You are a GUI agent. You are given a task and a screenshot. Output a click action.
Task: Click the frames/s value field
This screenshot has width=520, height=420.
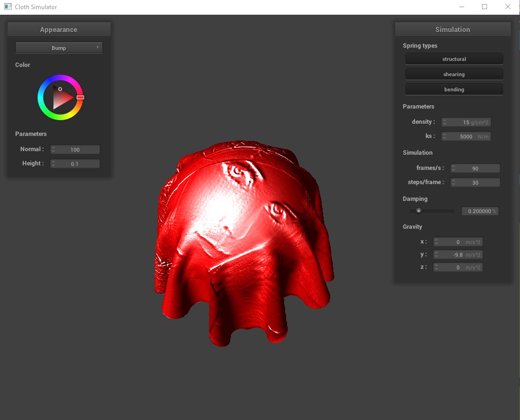click(475, 168)
